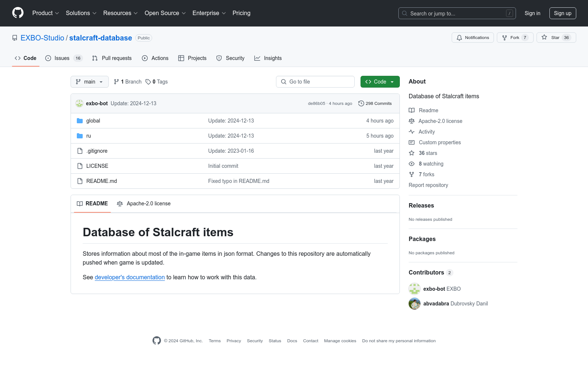Click the GitHub logo in the footer

(157, 341)
